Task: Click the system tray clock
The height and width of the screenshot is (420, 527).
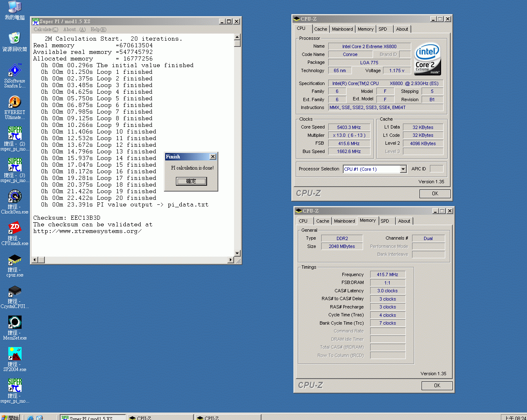Action: pos(515,418)
